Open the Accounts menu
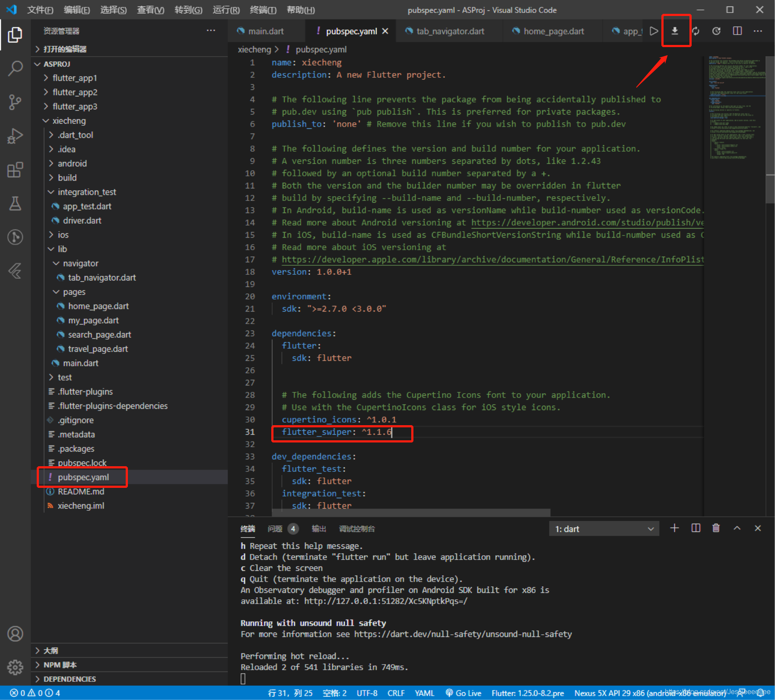 pos(15,633)
